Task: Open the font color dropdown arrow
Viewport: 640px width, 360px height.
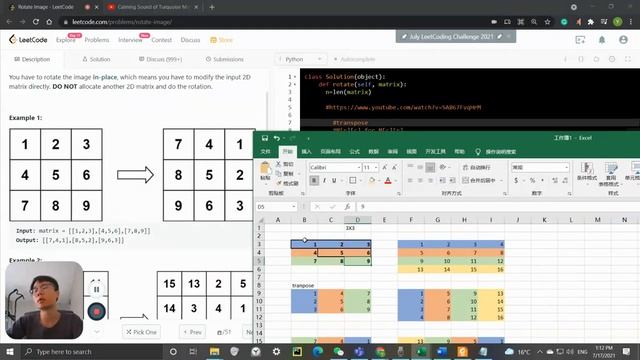Action: point(396,180)
